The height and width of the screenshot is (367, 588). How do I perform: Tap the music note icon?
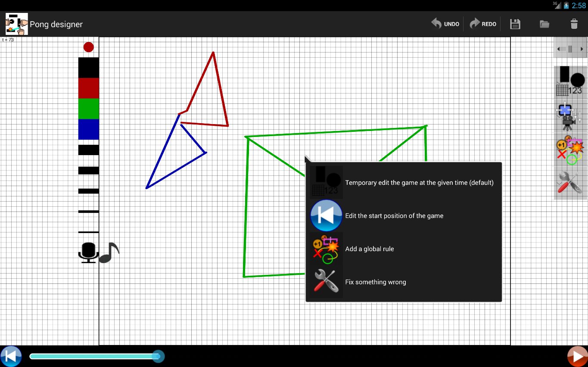[109, 253]
